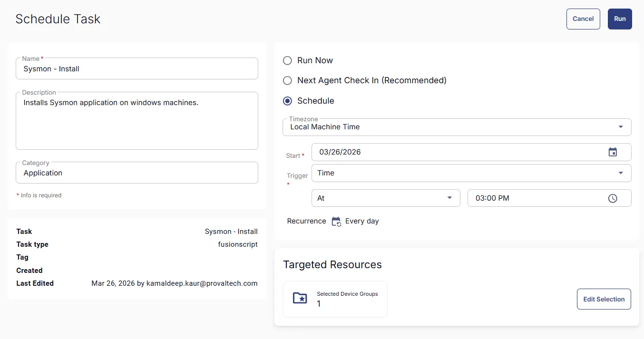Click the Recurrence calendar icon
The image size is (644, 339).
(x=336, y=222)
